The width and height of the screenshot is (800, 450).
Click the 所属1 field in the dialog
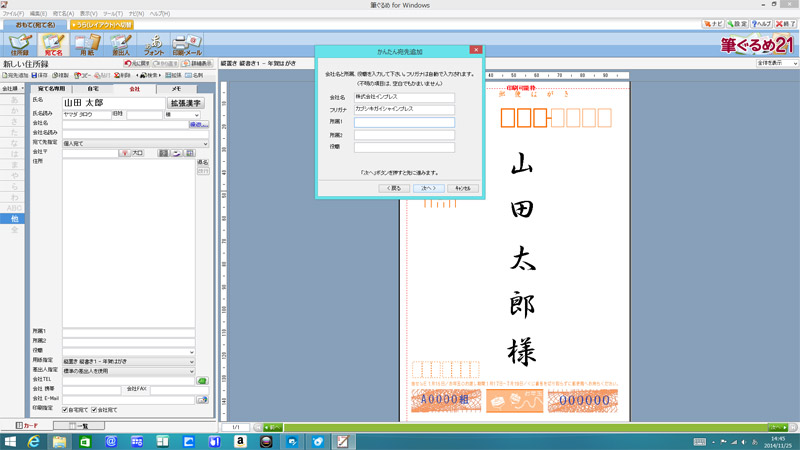tap(404, 122)
